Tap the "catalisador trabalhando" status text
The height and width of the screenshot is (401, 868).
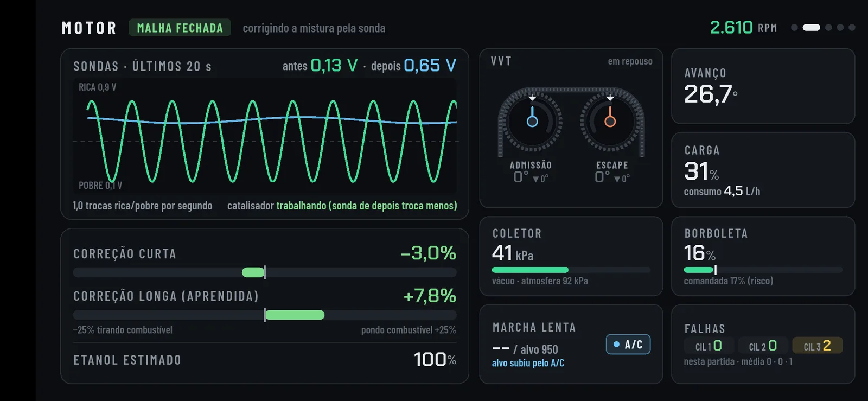click(342, 206)
